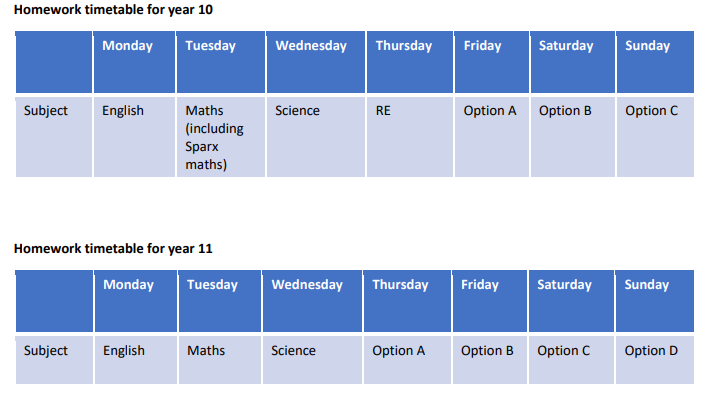Select the Thursday header in year 11 table
Image resolution: width=714 pixels, height=396 pixels.
407,301
